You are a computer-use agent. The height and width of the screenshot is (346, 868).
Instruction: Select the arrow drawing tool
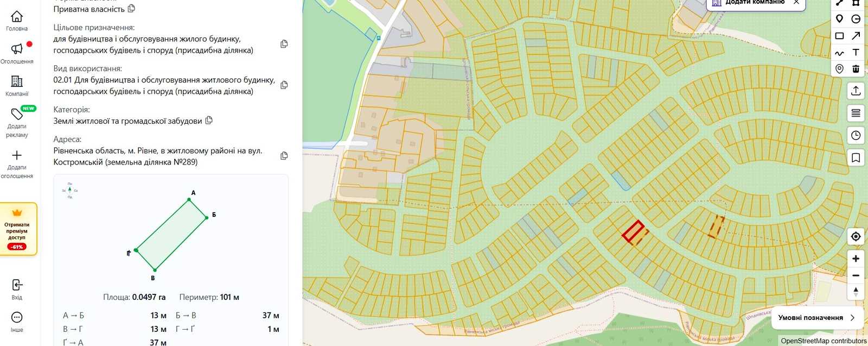click(x=856, y=36)
